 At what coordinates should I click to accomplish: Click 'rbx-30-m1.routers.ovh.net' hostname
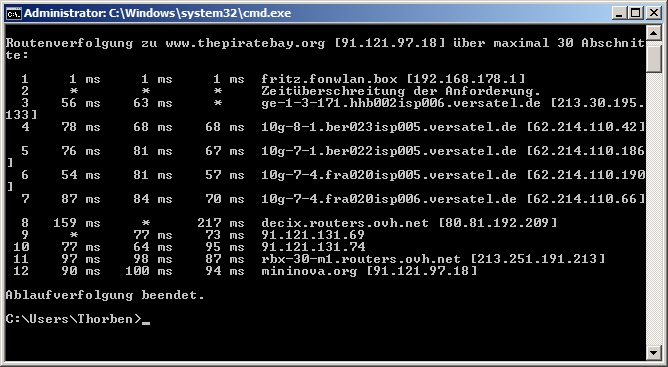coord(361,259)
